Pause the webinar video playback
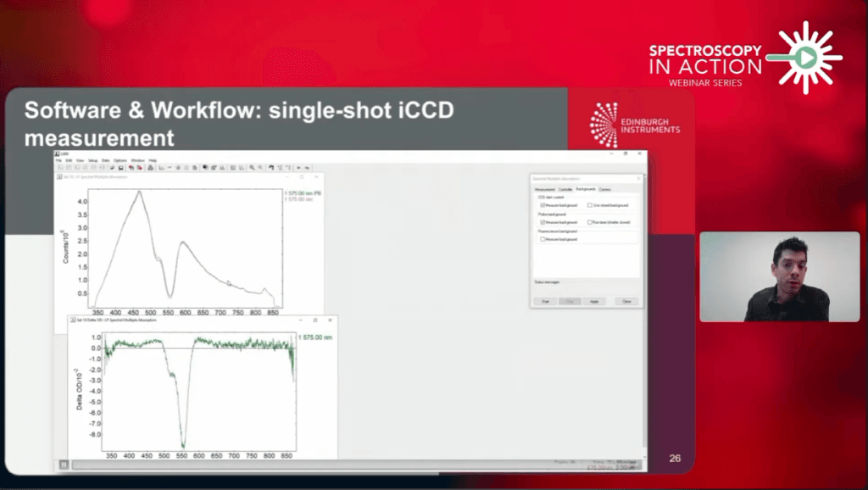Viewport: 868px width, 490px height. click(x=64, y=465)
